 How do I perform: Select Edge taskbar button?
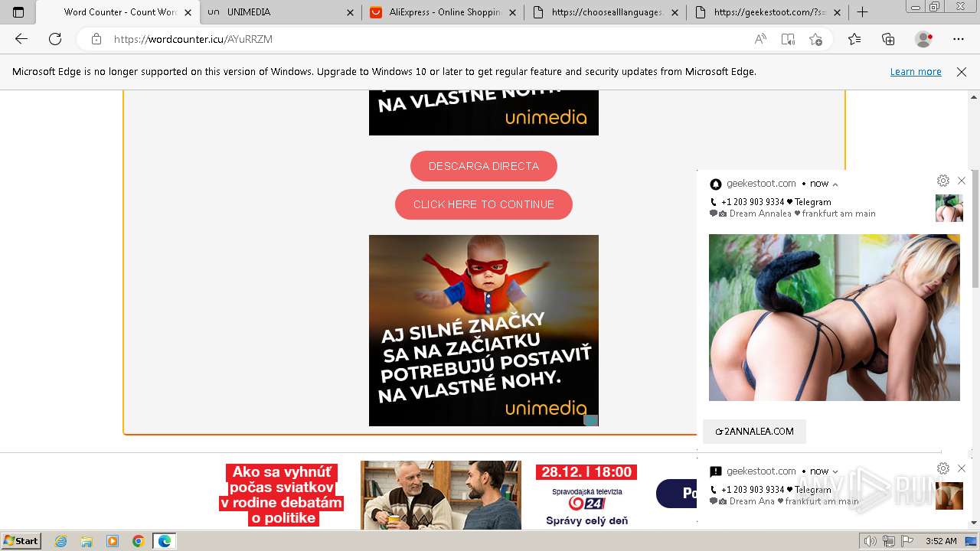pos(165,541)
